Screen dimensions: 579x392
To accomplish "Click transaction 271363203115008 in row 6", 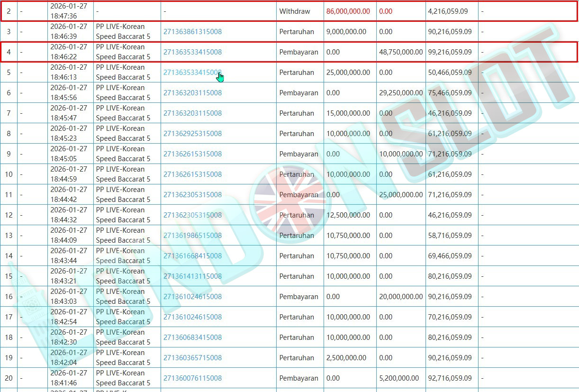I will point(192,93).
